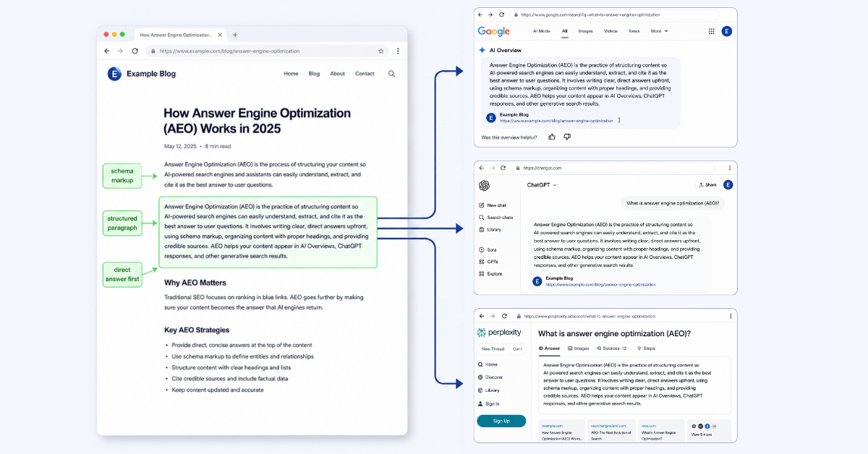Image resolution: width=868 pixels, height=454 pixels.
Task: Go to Home in the Perplexity sidebar
Action: point(488,364)
